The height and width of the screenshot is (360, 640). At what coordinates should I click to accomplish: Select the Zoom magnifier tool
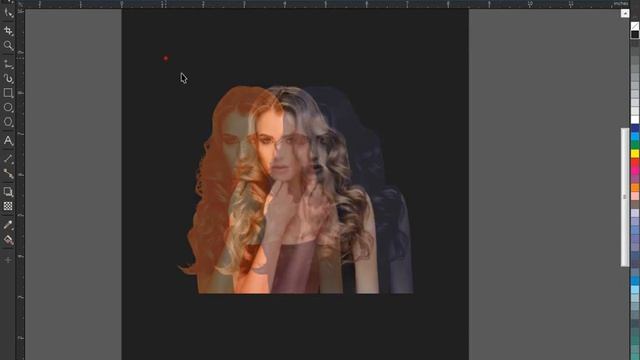[8, 45]
